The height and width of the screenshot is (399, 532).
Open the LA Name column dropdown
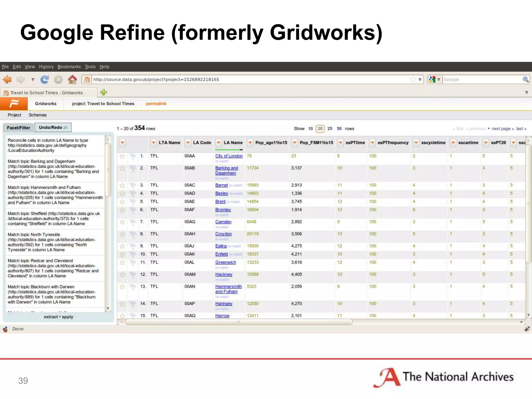pyautogui.click(x=219, y=143)
